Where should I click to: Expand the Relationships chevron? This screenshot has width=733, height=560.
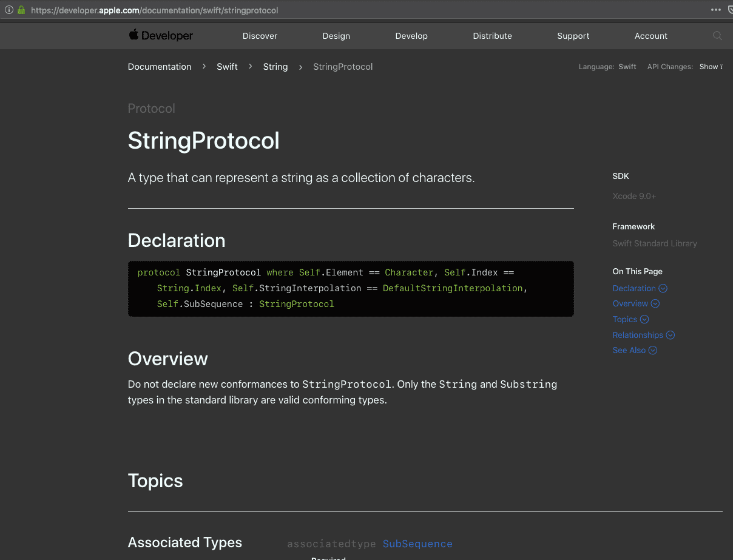(670, 334)
